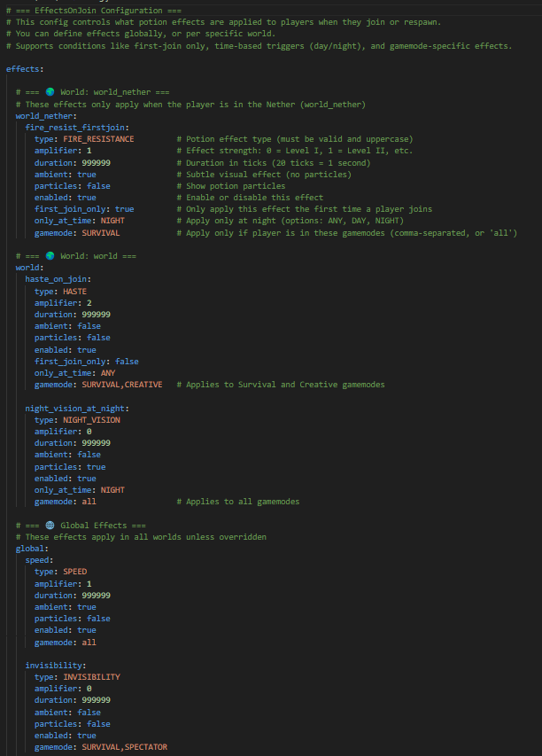Click the gamemode "all" value under speed
The width and height of the screenshot is (542, 756).
click(89, 643)
